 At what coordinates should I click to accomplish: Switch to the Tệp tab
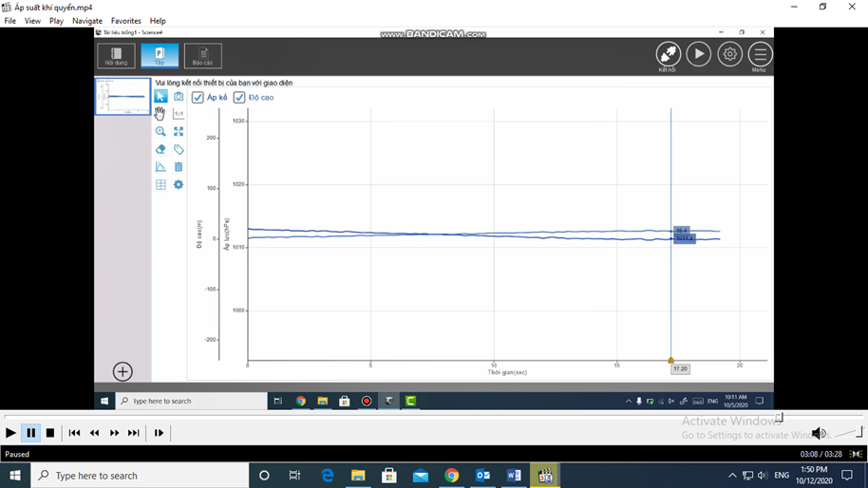[160, 56]
